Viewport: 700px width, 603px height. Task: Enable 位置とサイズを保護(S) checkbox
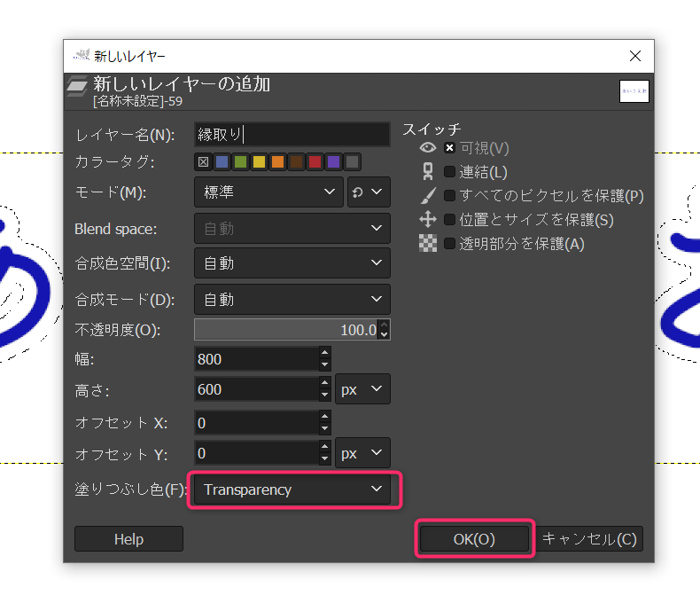coord(449,219)
